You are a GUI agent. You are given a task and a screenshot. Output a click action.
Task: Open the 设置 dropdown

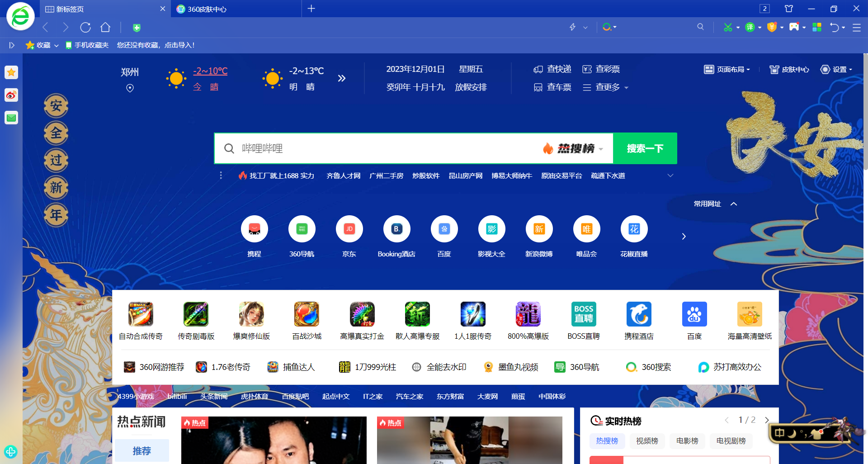tap(836, 69)
